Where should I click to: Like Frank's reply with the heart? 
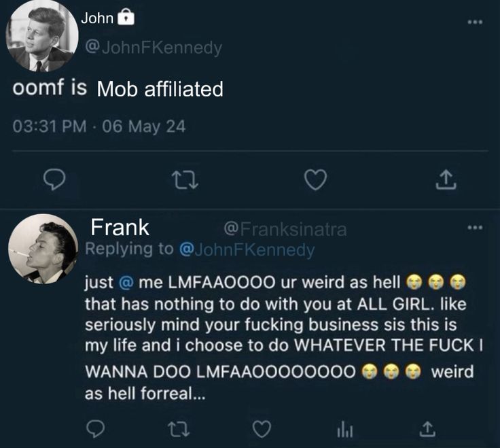pyautogui.click(x=261, y=428)
